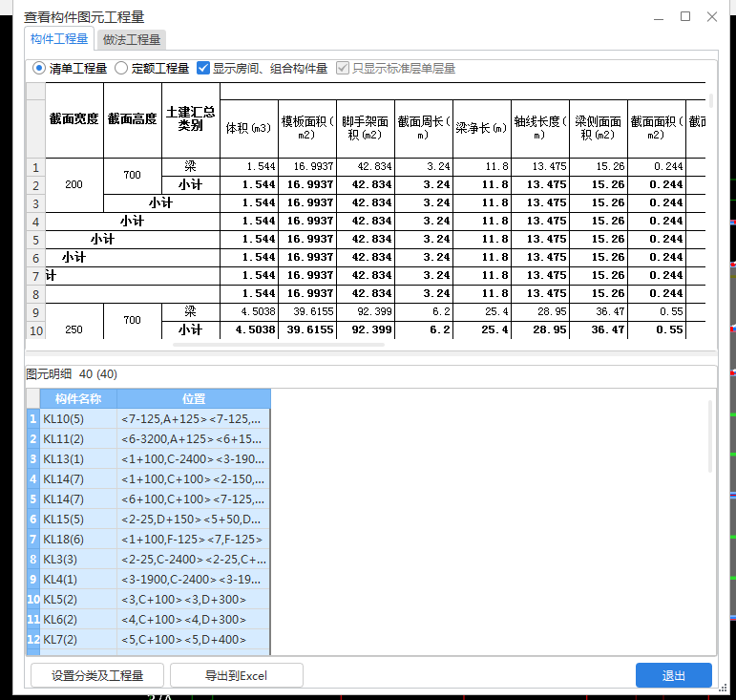Select the 定额工程量 radio option
This screenshot has width=736, height=700.
point(152,69)
